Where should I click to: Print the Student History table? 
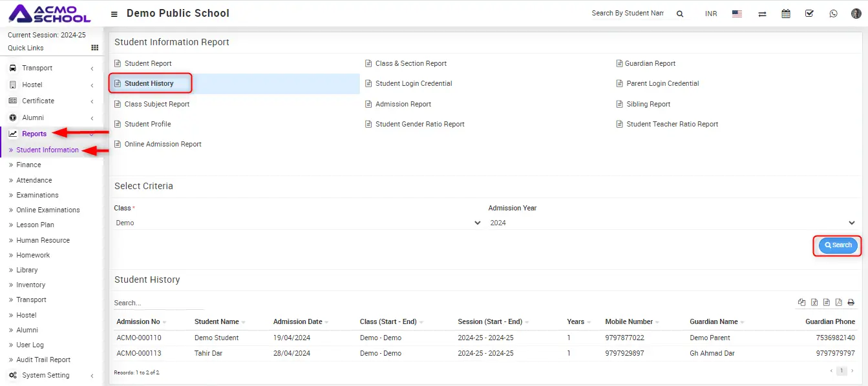tap(851, 302)
